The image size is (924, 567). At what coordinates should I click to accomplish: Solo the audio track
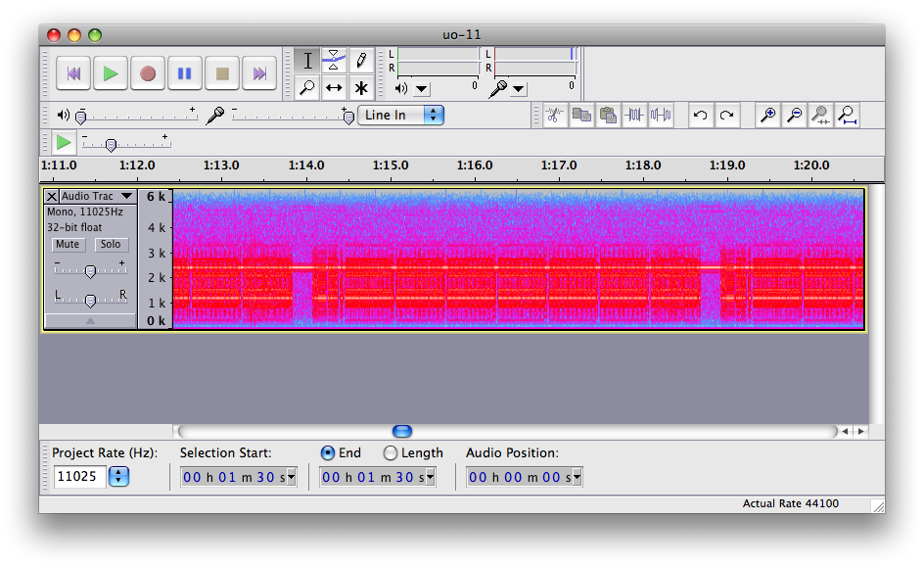(x=111, y=244)
